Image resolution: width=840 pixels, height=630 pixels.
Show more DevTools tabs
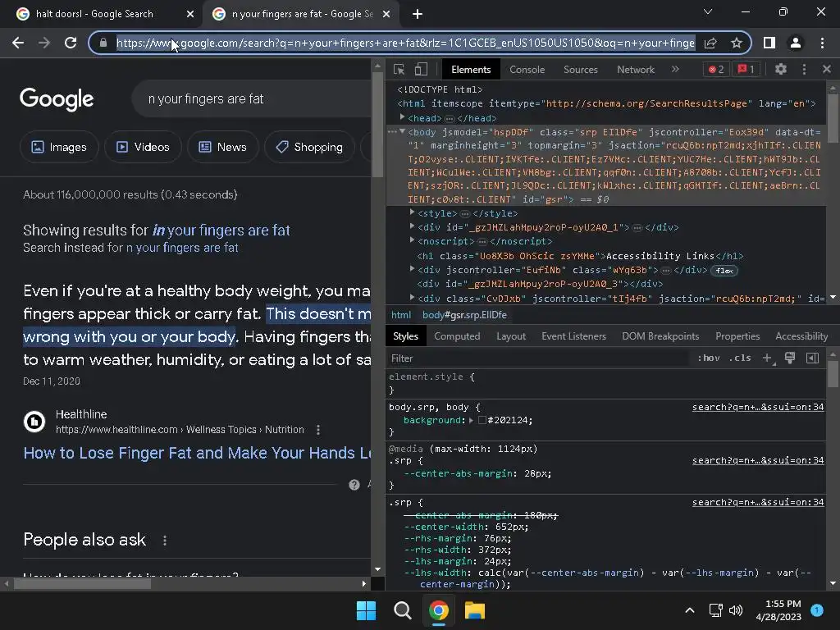pyautogui.click(x=675, y=69)
